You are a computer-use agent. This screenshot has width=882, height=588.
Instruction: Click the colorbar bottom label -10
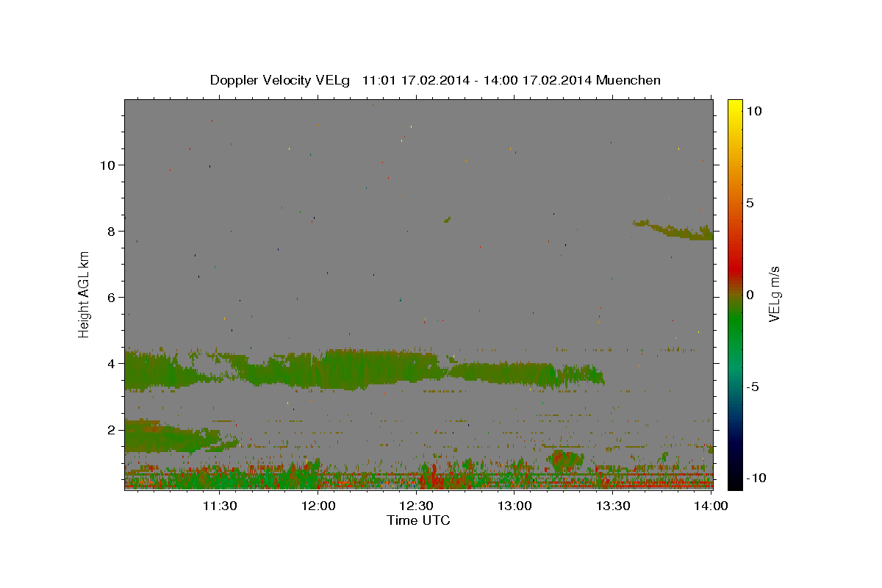[756, 478]
